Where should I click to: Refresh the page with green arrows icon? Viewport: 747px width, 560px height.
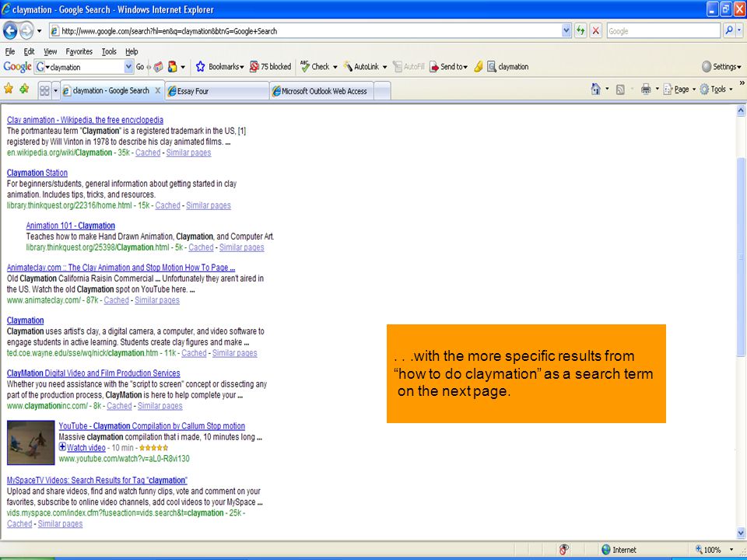[x=580, y=31]
